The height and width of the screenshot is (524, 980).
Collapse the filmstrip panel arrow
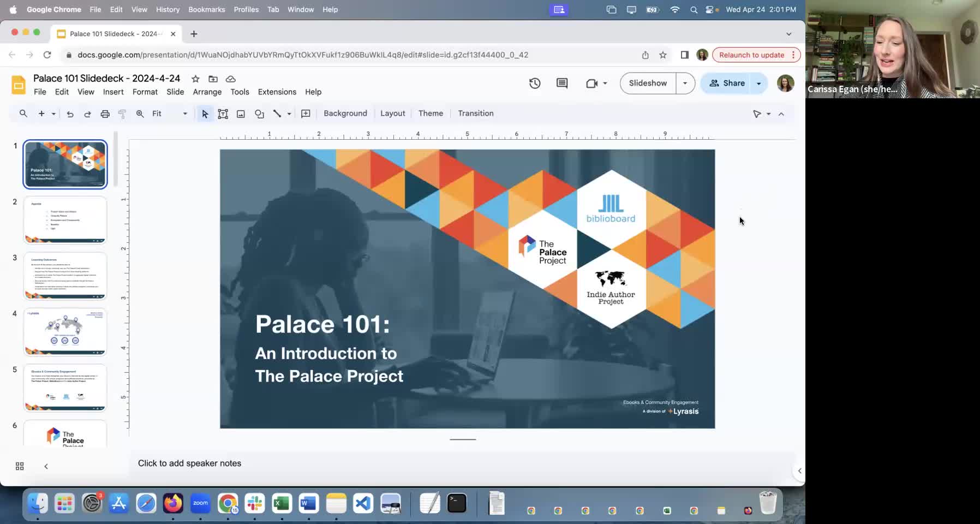pos(46,466)
